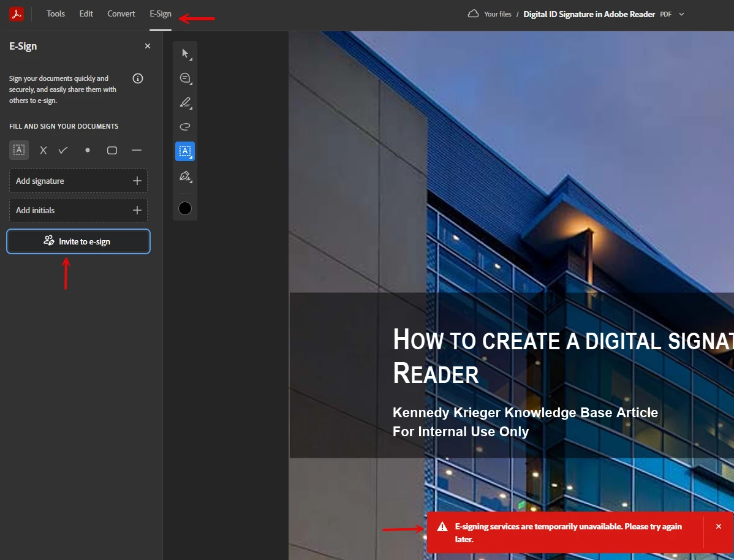Dismiss the red e-signing error banner
The width and height of the screenshot is (734, 560).
pyautogui.click(x=719, y=526)
